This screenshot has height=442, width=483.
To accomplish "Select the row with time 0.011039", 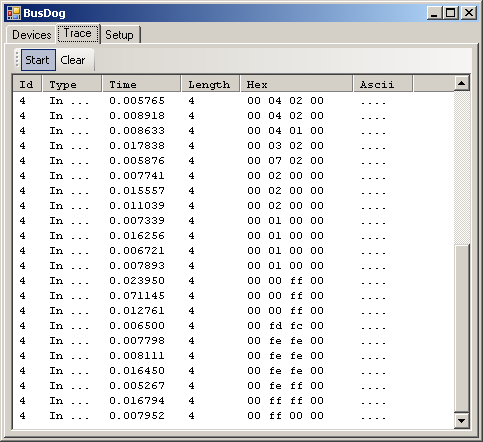I will click(233, 206).
